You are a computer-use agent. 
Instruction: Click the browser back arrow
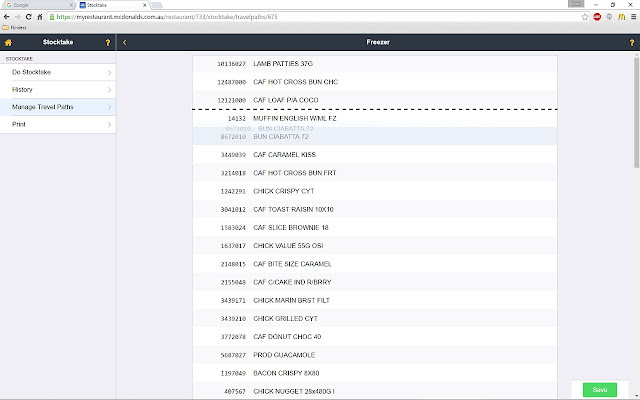coord(7,17)
